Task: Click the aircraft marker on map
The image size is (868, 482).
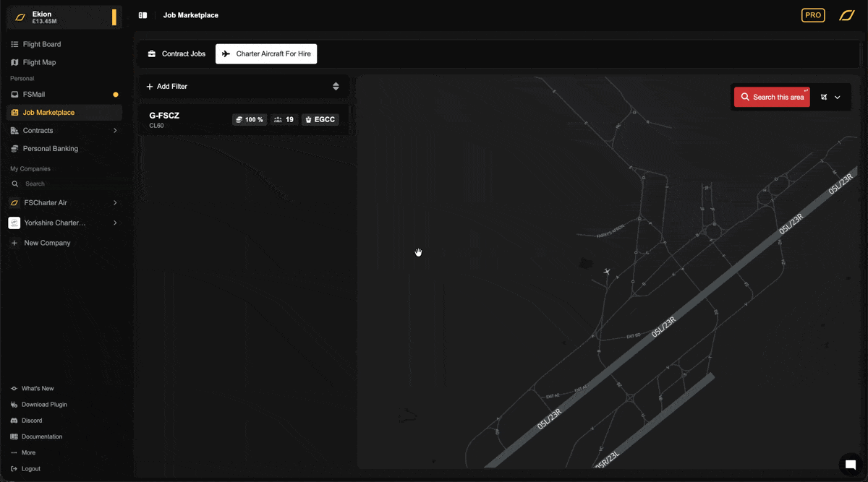Action: [607, 272]
